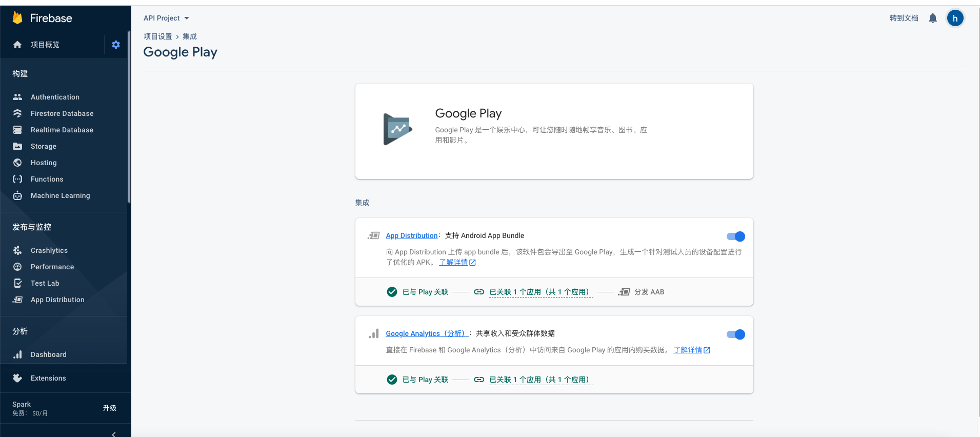Click the Spark plan label
The width and height of the screenshot is (980, 437).
click(22, 404)
